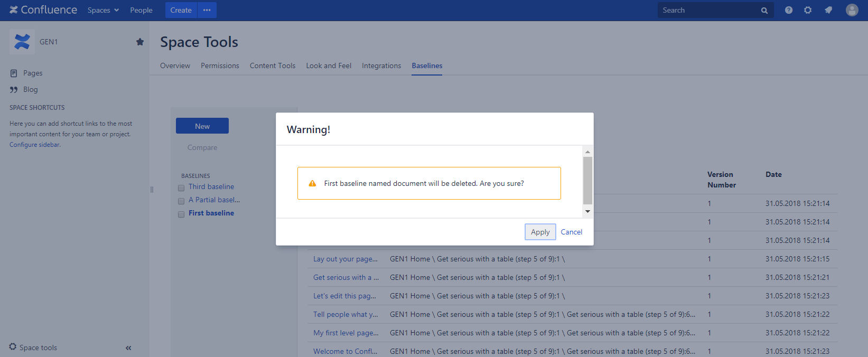Collapse sidebar with double chevron icon
868x357 pixels.
[128, 347]
